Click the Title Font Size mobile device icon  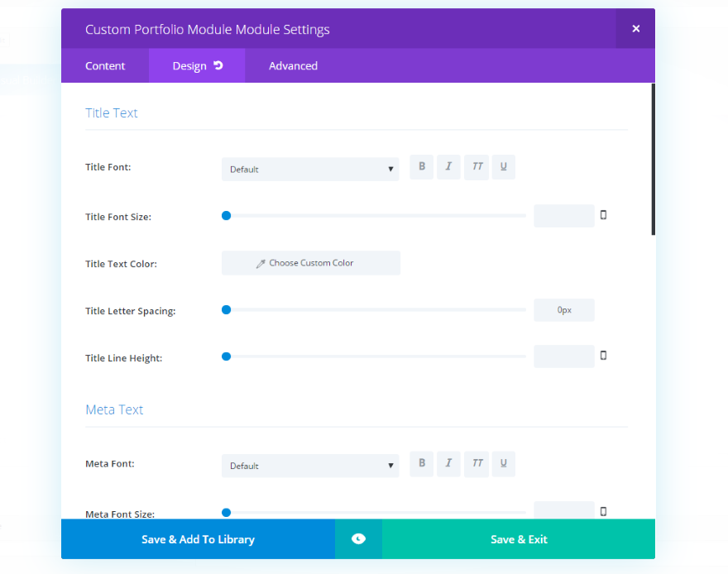point(603,215)
